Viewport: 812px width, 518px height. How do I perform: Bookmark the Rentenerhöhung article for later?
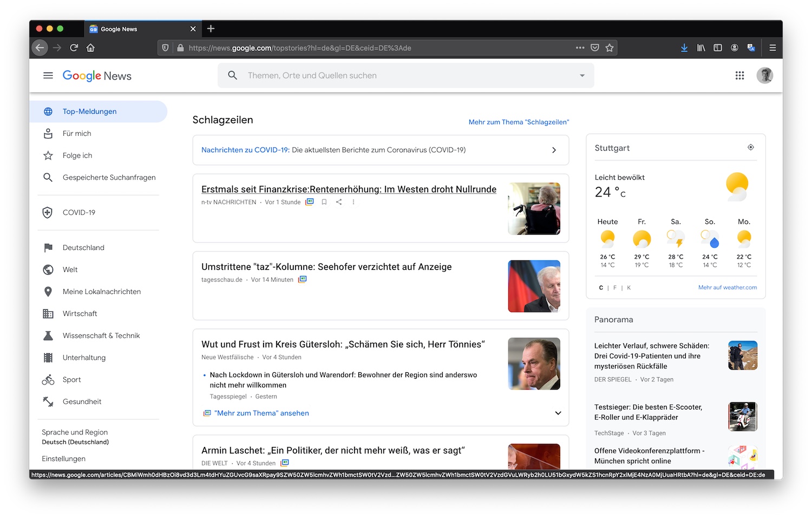tap(324, 202)
